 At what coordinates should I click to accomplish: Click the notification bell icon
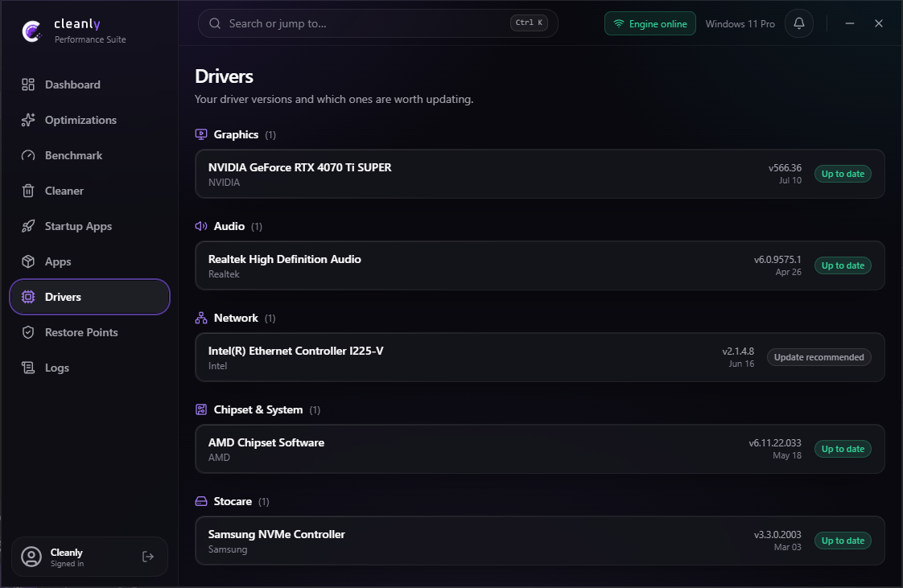click(x=798, y=23)
